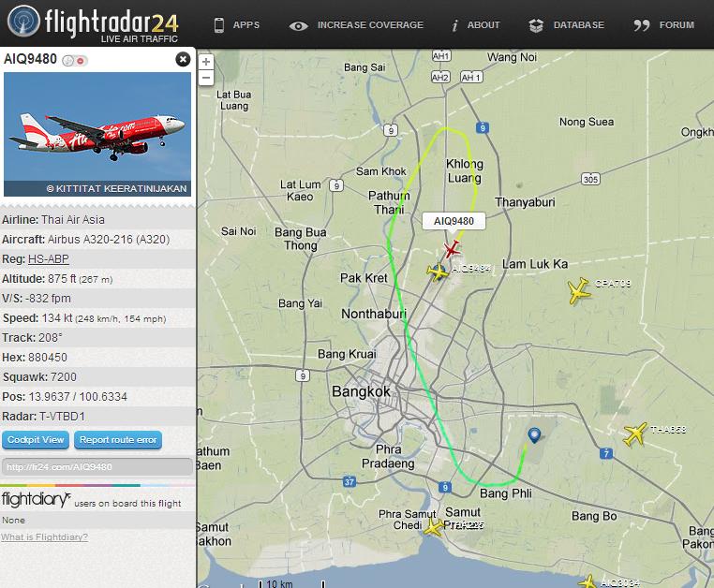Click the fr24.com/AIQ9480 URL field
Screen dimensions: 714x588
tap(97, 466)
